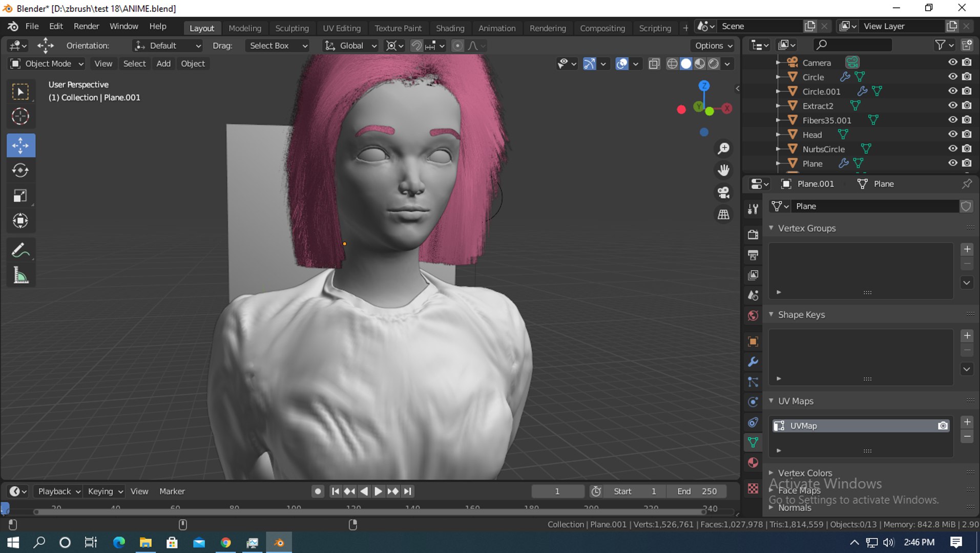This screenshot has width=980, height=553.
Task: Remove the UV map with minus button
Action: tap(967, 437)
